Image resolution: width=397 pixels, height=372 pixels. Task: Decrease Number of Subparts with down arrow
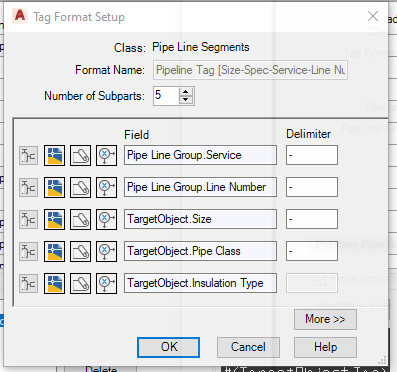(186, 100)
